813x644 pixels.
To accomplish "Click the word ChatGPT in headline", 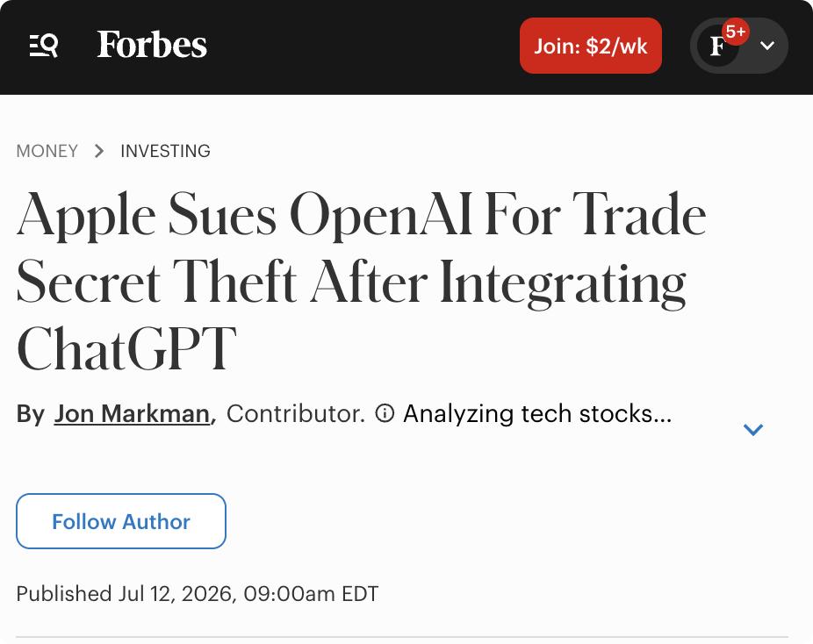I will click(x=126, y=348).
